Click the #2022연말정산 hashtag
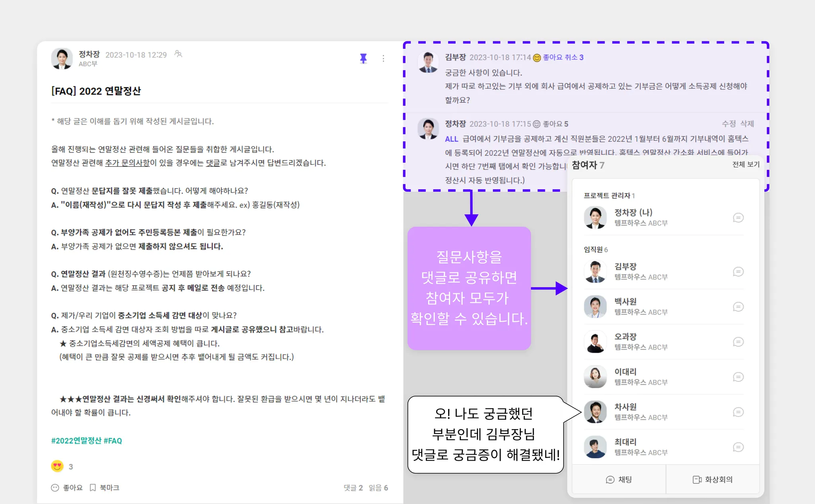 (76, 441)
